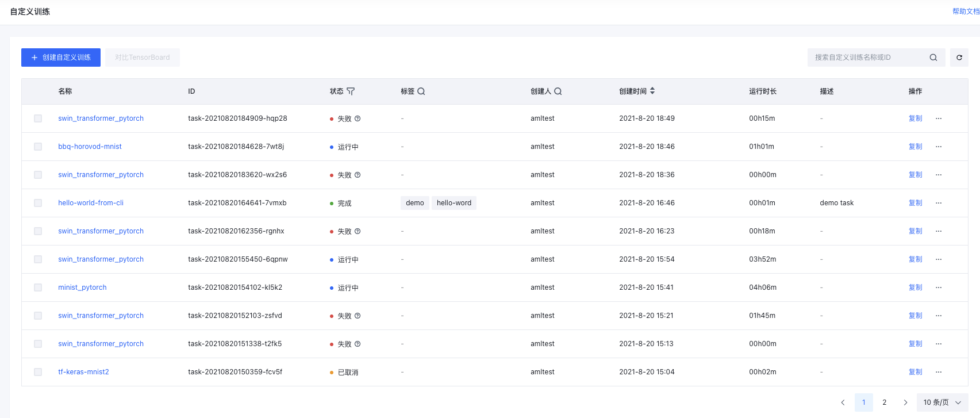The width and height of the screenshot is (980, 418).
Task: Click the demo task description
Action: point(837,203)
